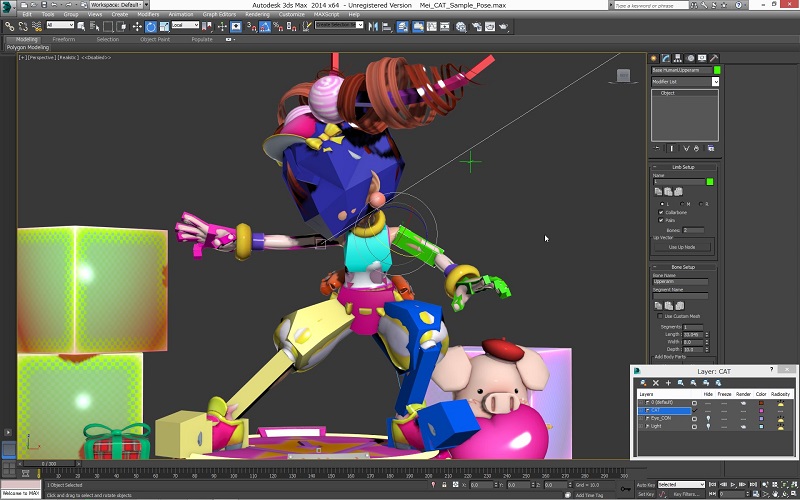Uncheck the Palm checkbox
The image size is (800, 500).
click(x=661, y=220)
